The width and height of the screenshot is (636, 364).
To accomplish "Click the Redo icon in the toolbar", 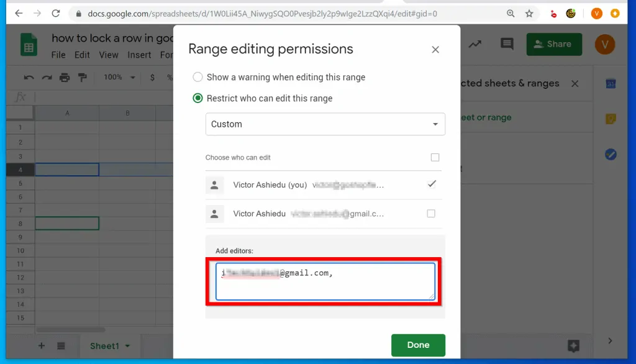I will (45, 78).
